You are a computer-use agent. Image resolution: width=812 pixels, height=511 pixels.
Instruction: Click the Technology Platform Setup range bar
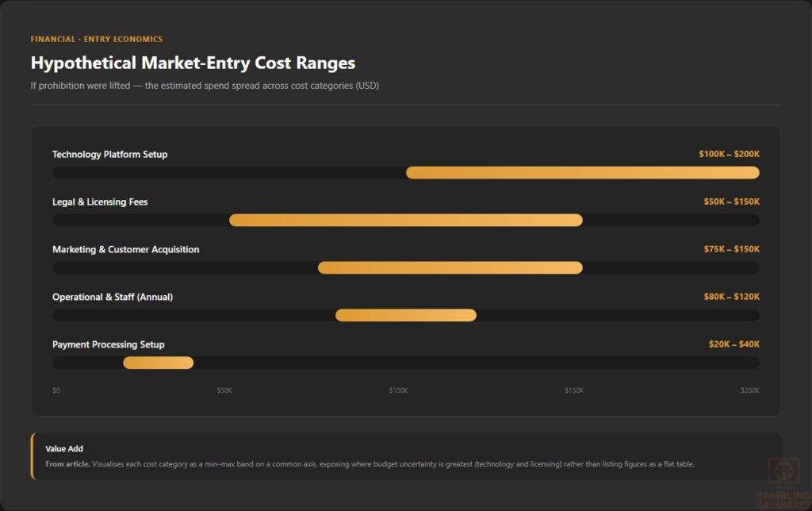point(583,172)
